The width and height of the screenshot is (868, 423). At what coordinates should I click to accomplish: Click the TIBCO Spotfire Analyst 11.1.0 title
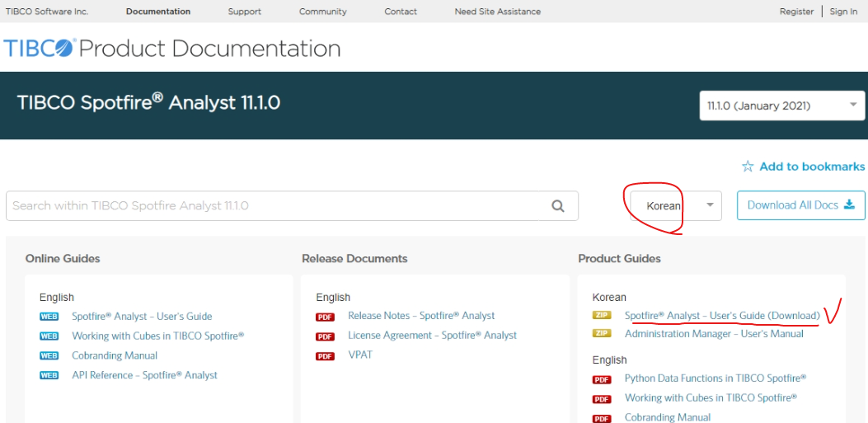point(148,103)
